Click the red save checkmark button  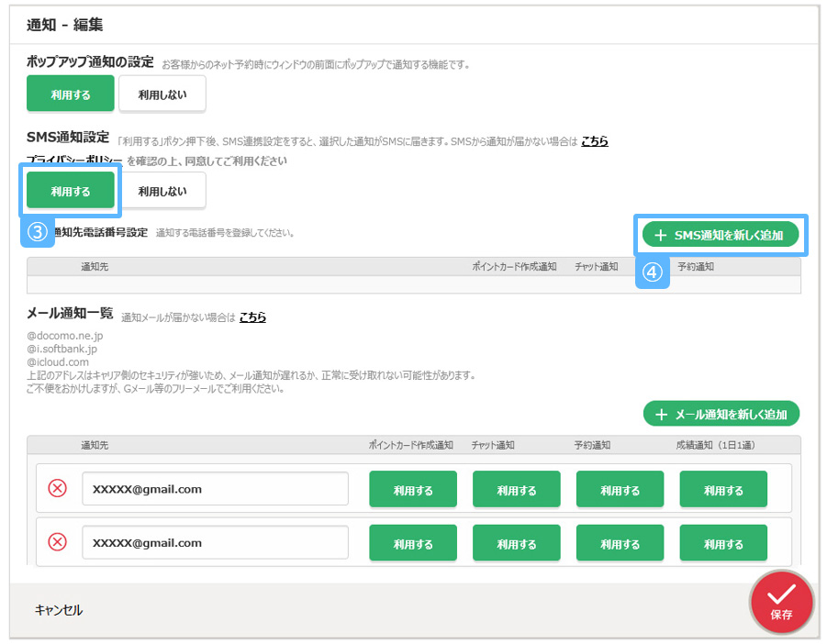(x=781, y=603)
